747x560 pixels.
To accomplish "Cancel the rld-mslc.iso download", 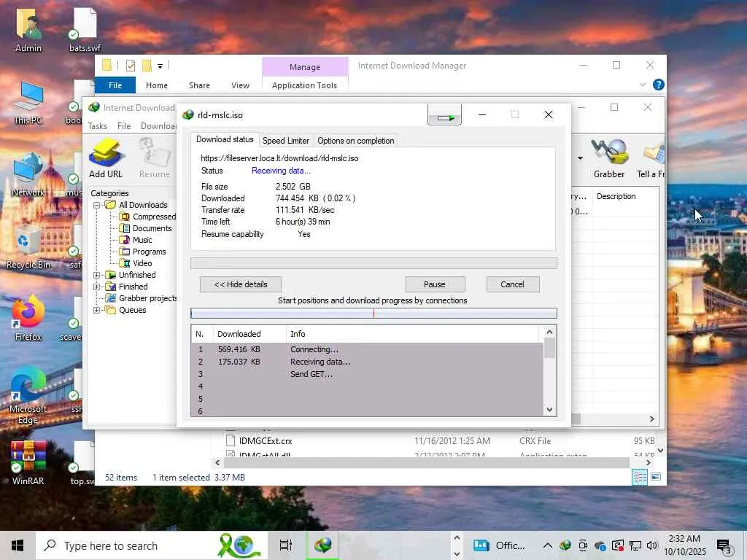I will (513, 284).
